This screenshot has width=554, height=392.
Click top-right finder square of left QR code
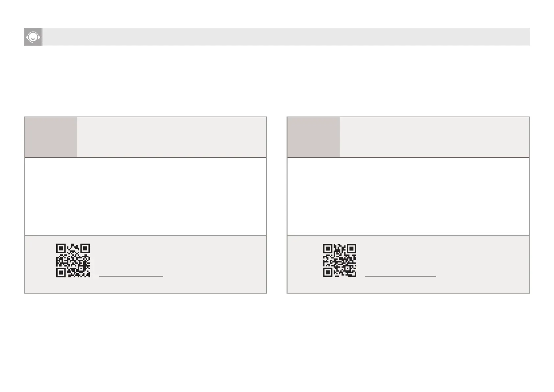(85, 248)
